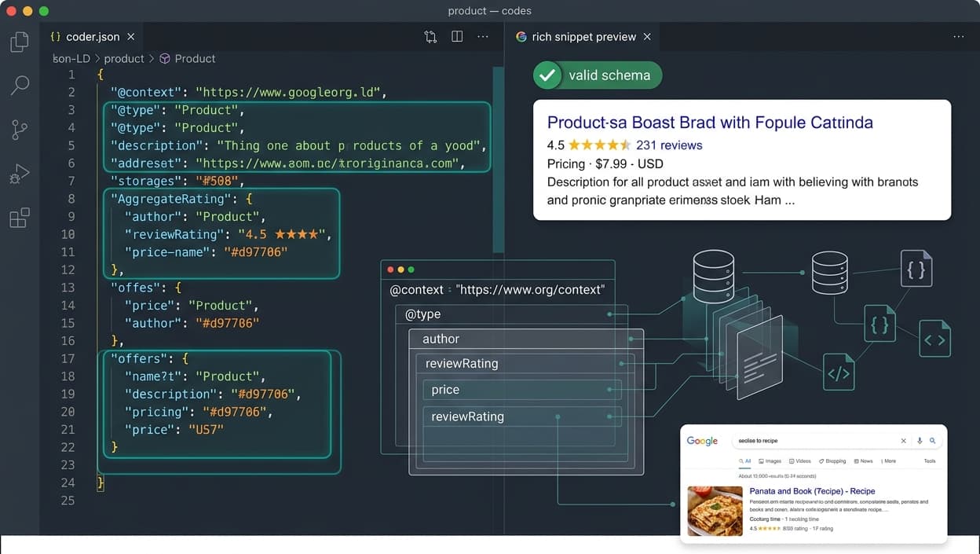Viewport: 980px width, 554px height.
Task: Close the rich snippet preview tab
Action: [x=647, y=37]
